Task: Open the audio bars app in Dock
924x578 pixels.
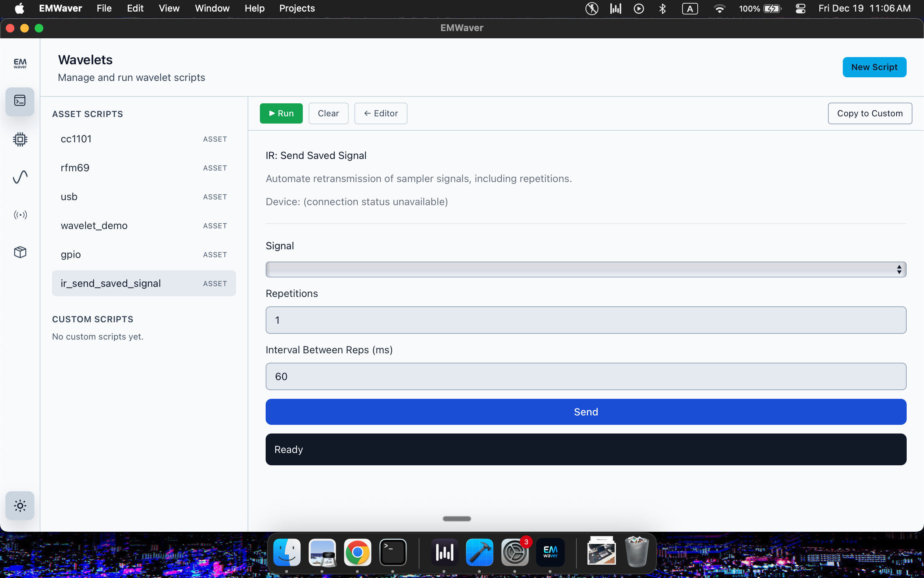Action: tap(444, 552)
